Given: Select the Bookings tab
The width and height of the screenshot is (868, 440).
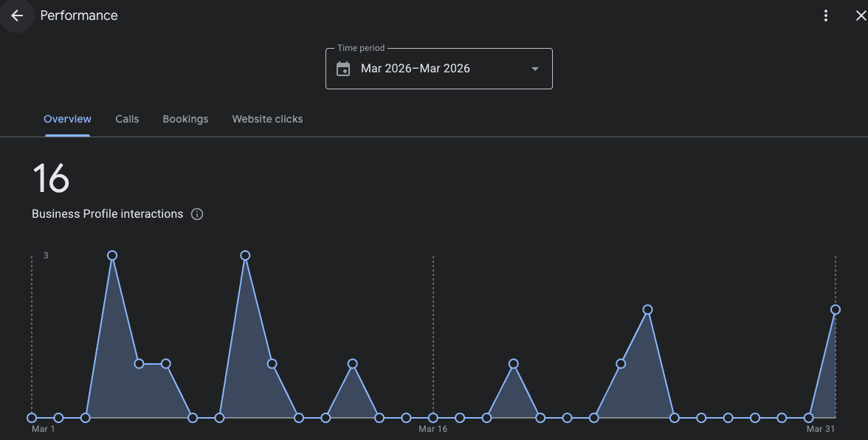Looking at the screenshot, I should pyautogui.click(x=185, y=119).
